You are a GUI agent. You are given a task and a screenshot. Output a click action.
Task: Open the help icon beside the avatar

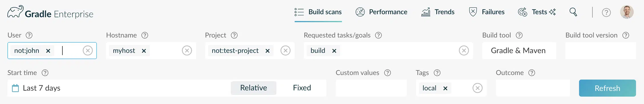click(606, 13)
